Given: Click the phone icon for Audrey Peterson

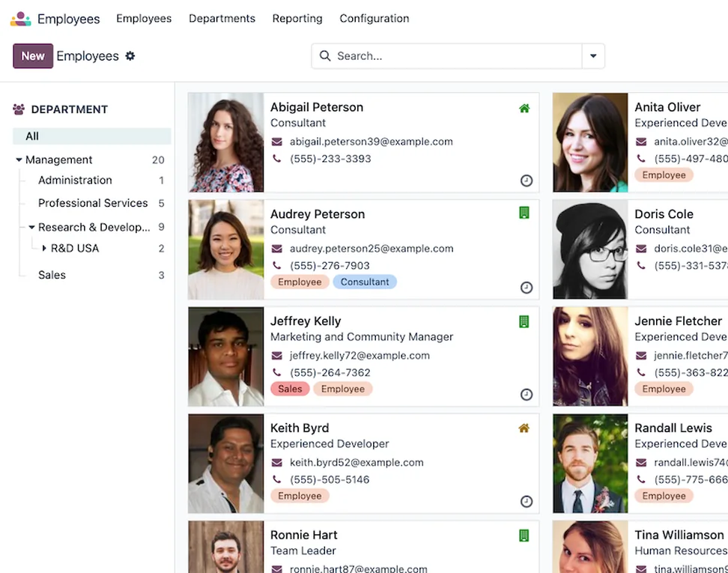Looking at the screenshot, I should pyautogui.click(x=276, y=266).
